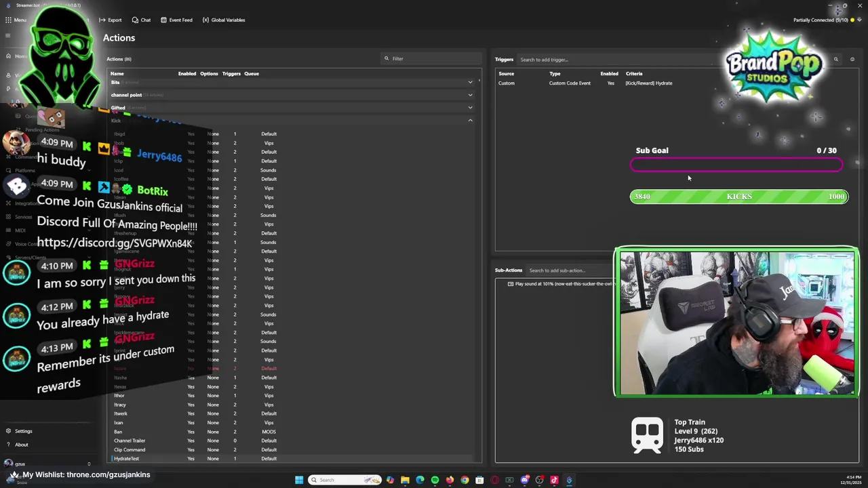Toggle the hamburger sidebar collapse icon

point(8,35)
